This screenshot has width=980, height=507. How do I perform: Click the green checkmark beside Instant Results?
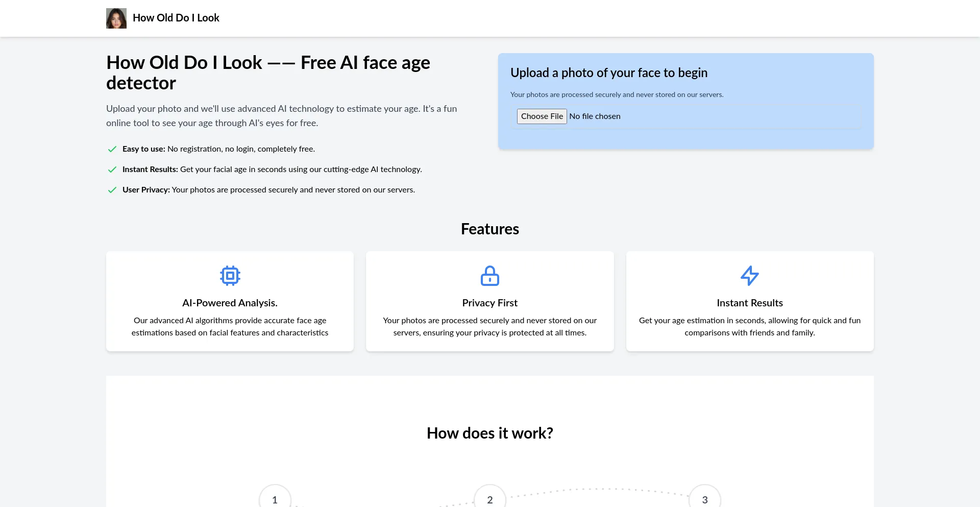(x=112, y=170)
